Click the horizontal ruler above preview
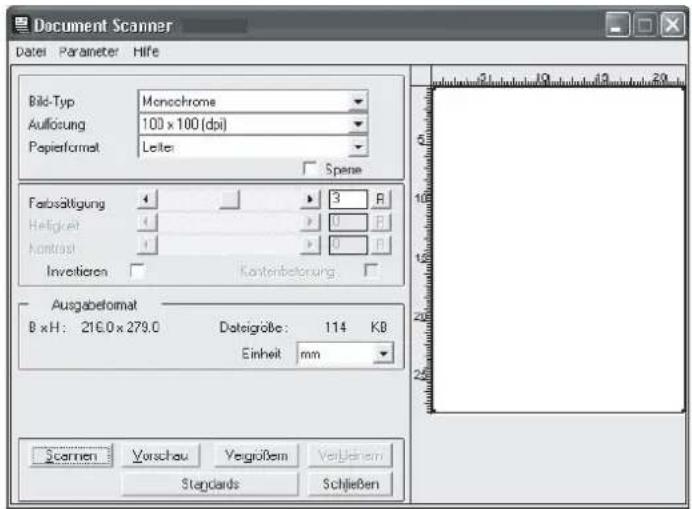This screenshot has height=509, width=692. 558,79
